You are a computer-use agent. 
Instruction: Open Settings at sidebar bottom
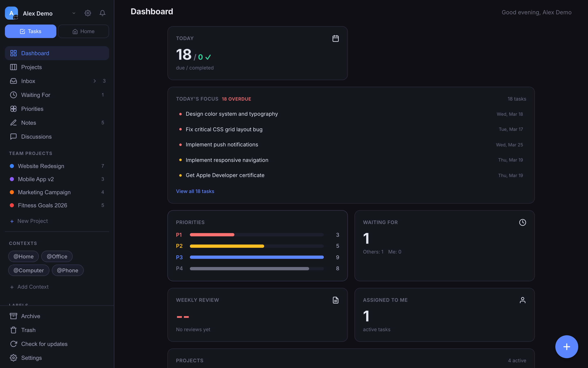[57, 358]
